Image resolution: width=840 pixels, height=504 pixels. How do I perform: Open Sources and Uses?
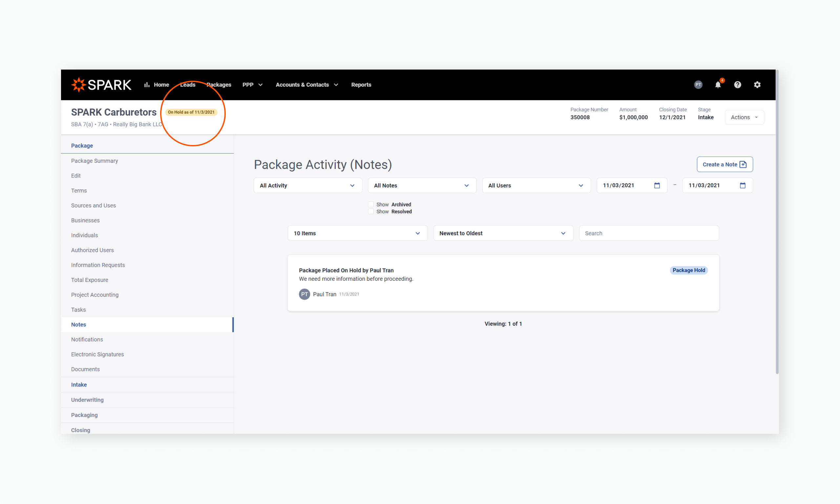(x=147, y=205)
